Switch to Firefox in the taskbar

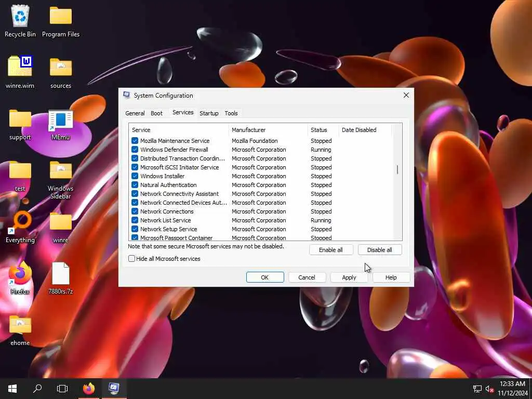coord(89,389)
